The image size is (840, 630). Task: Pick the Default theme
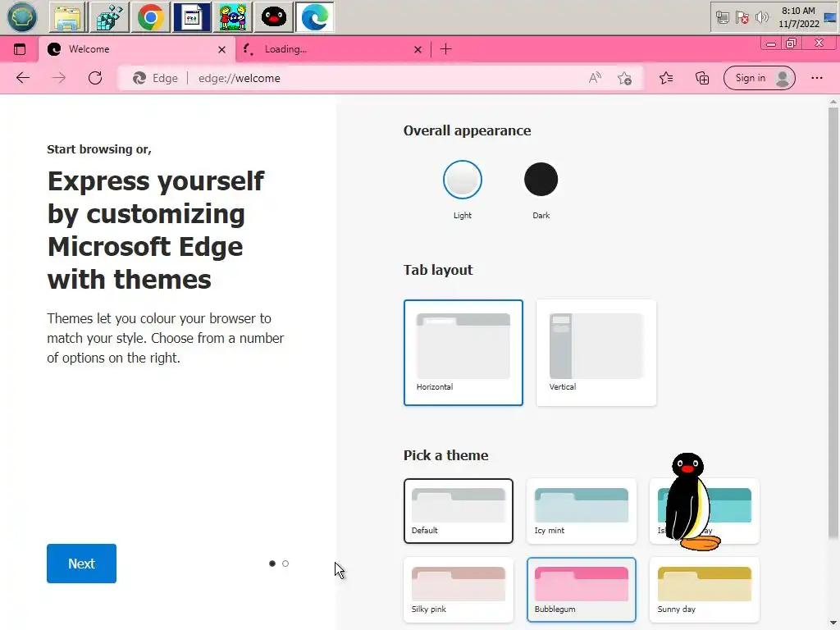459,511
